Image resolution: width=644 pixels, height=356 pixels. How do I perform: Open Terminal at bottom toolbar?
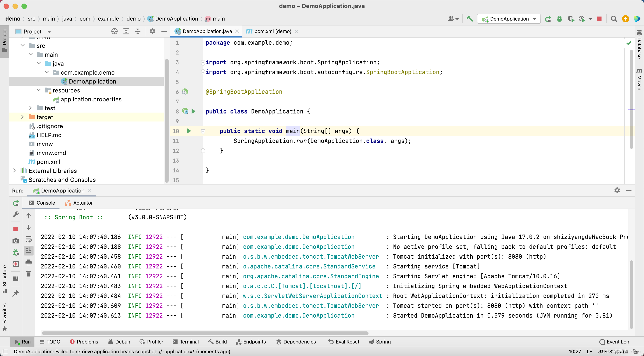pos(189,341)
